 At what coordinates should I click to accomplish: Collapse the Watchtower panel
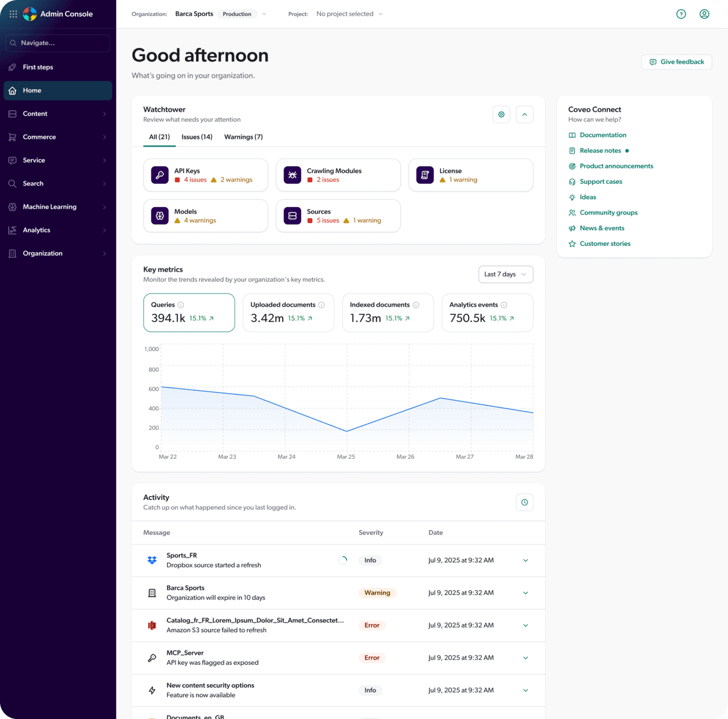pos(525,115)
